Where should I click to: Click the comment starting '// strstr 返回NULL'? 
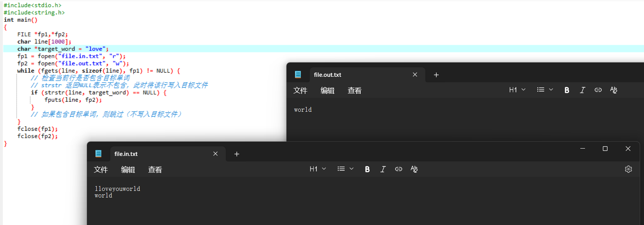(120, 85)
